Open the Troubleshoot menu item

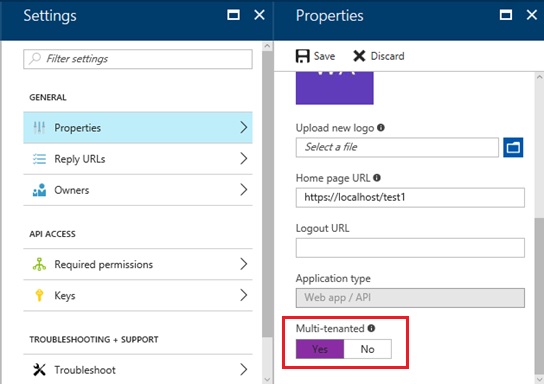pyautogui.click(x=138, y=369)
